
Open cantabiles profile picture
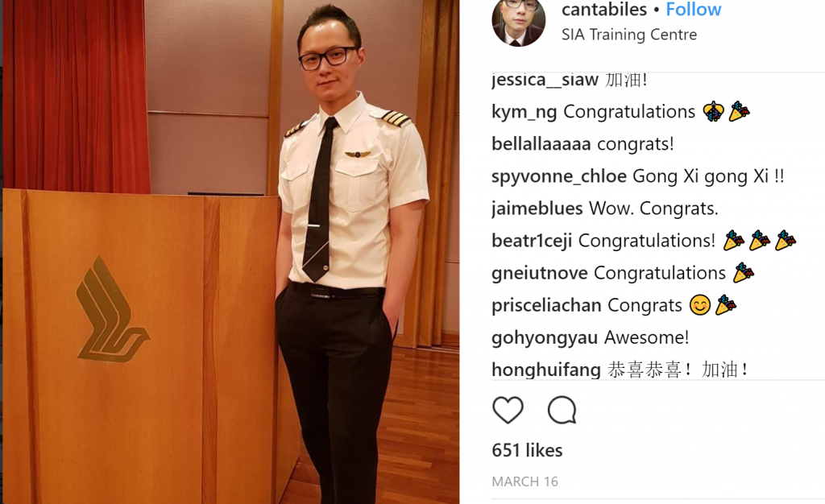[x=518, y=22]
